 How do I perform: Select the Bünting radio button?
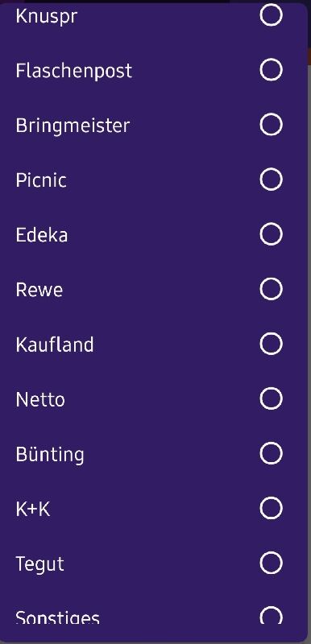coord(272,453)
